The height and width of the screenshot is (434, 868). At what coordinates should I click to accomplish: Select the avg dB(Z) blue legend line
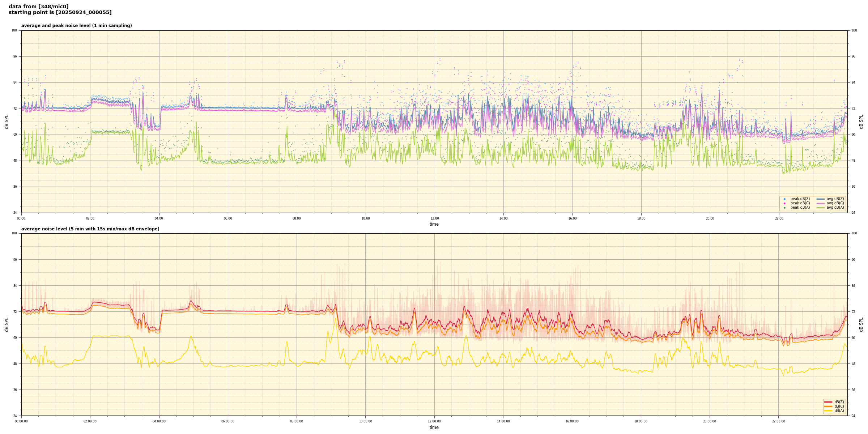(821, 199)
